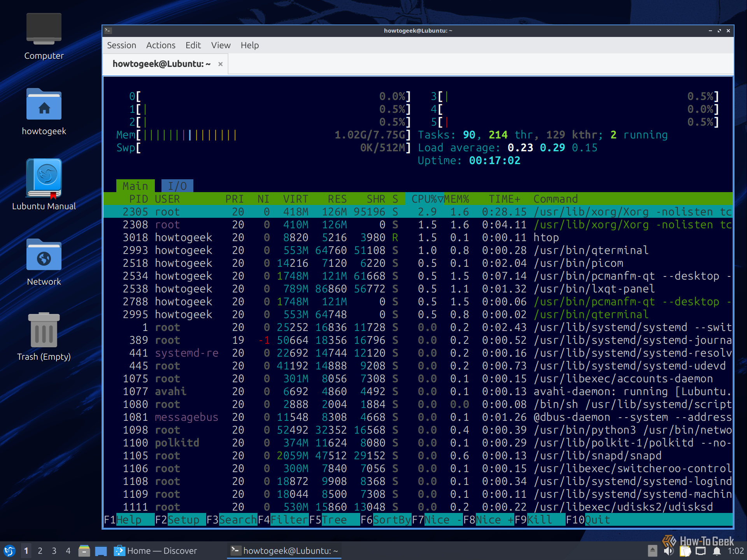The height and width of the screenshot is (560, 747).
Task: Sort by the PID column header
Action: pos(139,199)
